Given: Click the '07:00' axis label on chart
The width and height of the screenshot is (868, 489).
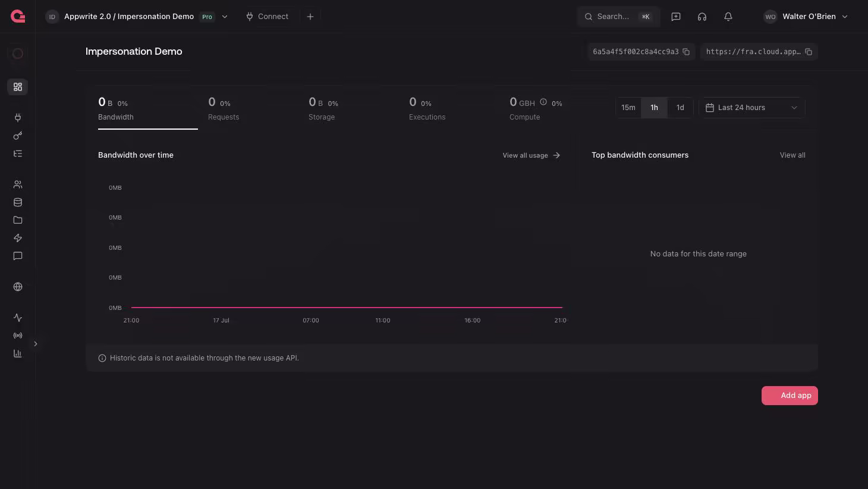Looking at the screenshot, I should click(311, 321).
